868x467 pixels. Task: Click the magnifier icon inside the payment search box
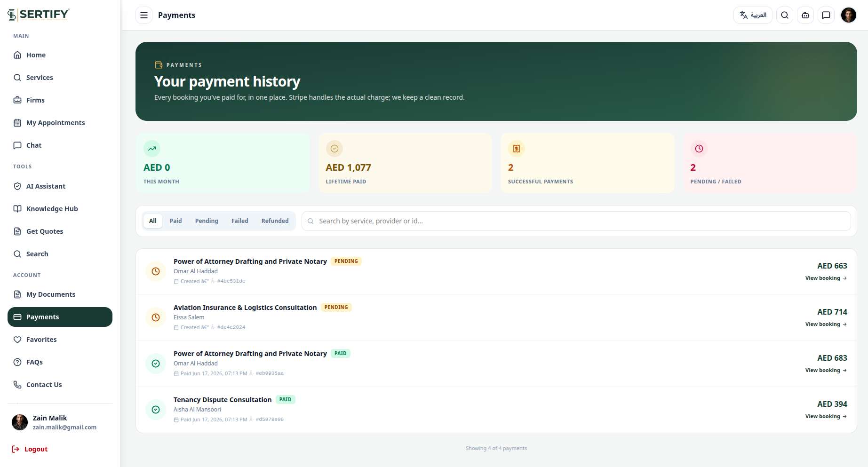311,221
